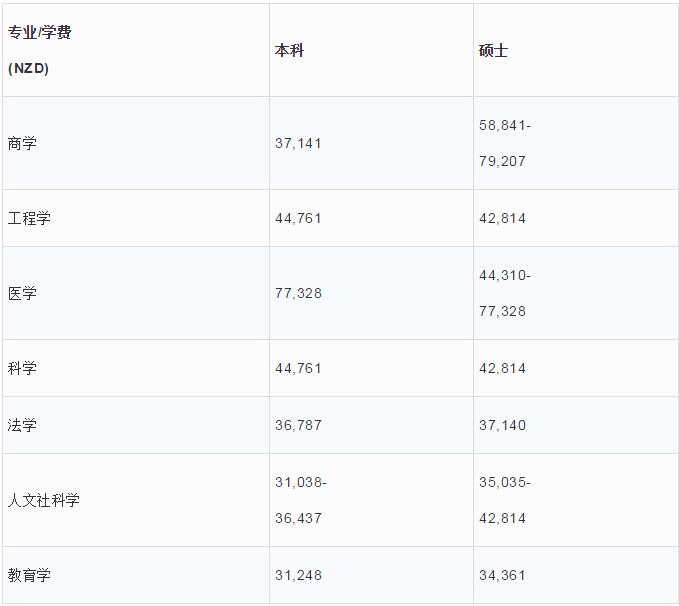Screen dimensions: 679x606
Task: Click the 科学 row label
Action: [x=22, y=368]
